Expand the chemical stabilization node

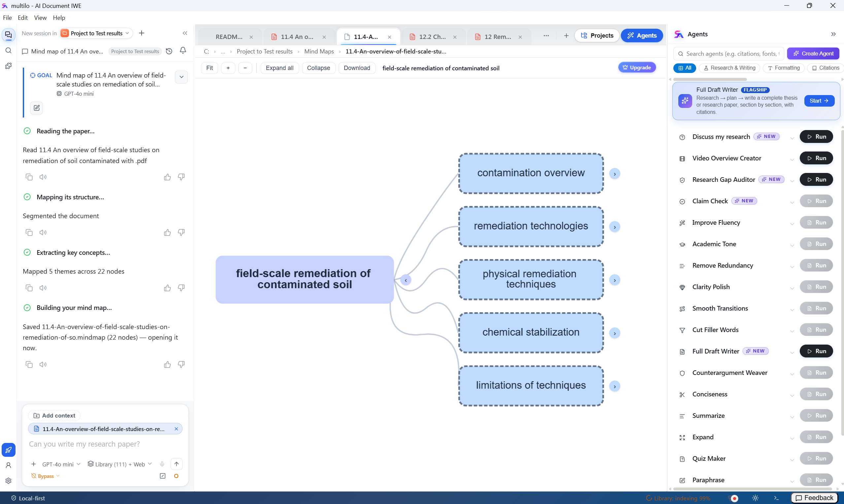click(x=614, y=333)
